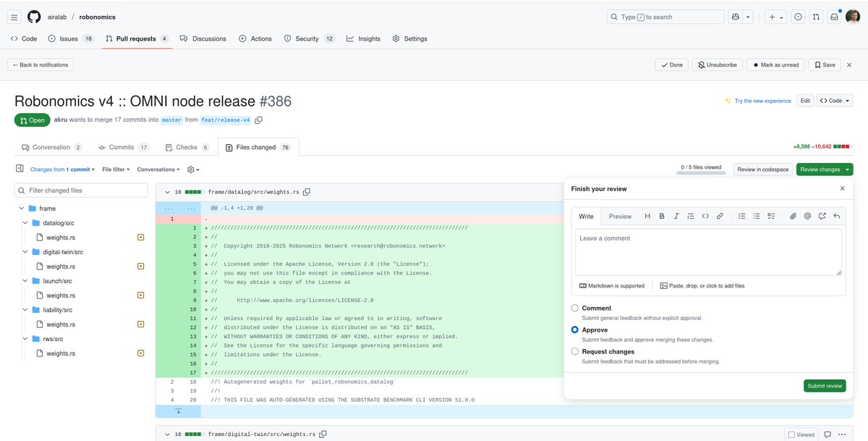Reference an issue or pull request icon
Image resolution: width=868 pixels, height=441 pixels.
click(x=822, y=216)
